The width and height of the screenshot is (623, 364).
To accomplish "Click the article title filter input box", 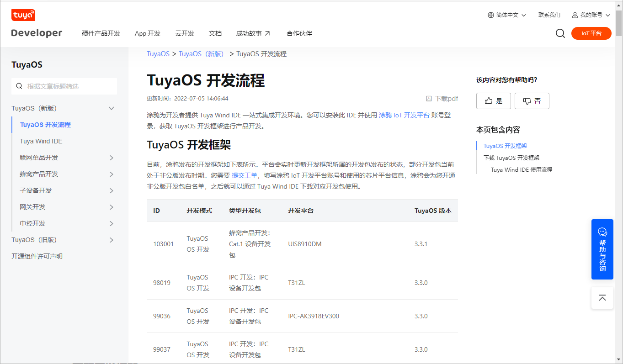I will [64, 86].
